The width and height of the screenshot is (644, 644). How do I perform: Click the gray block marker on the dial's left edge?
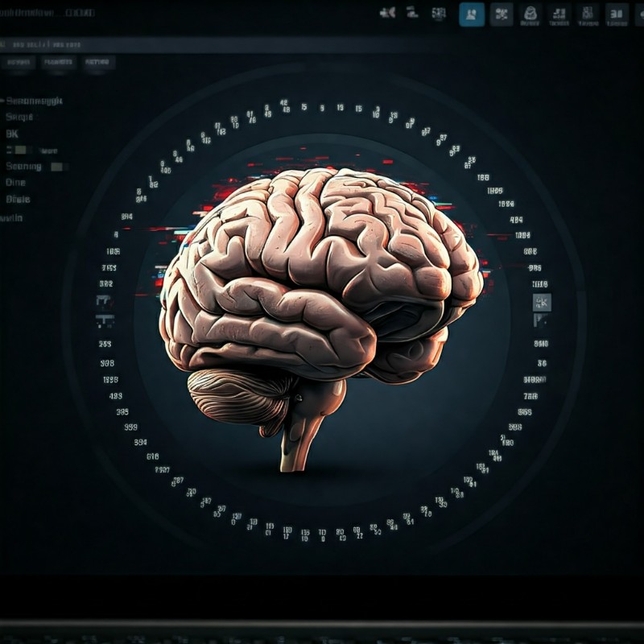pyautogui.click(x=104, y=301)
